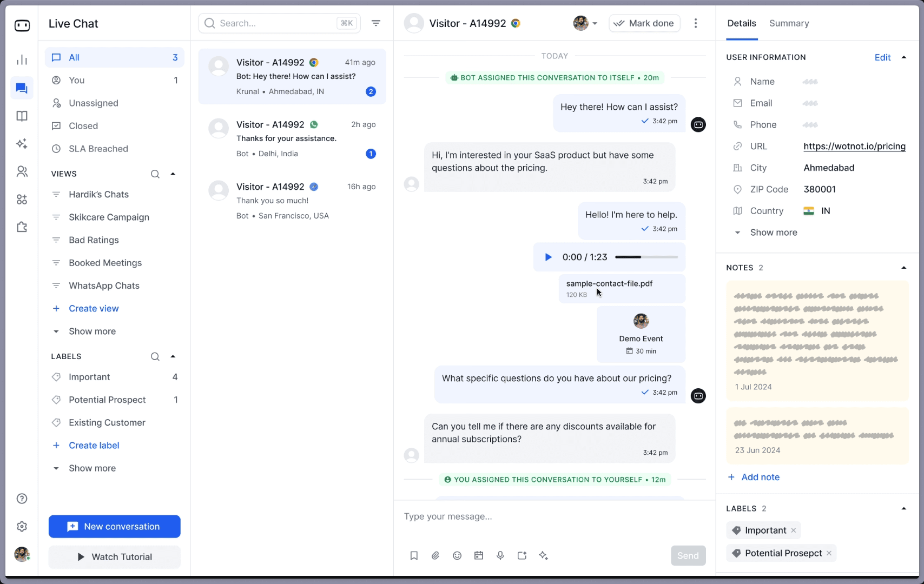924x584 pixels.
Task: Remove the Potential Prospect label tag
Action: pos(829,553)
